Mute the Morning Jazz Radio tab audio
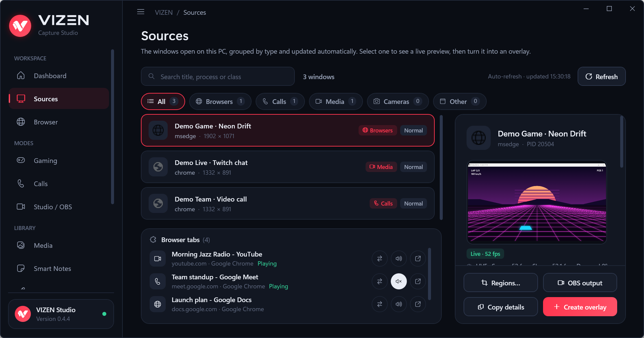The height and width of the screenshot is (338, 644). [399, 259]
